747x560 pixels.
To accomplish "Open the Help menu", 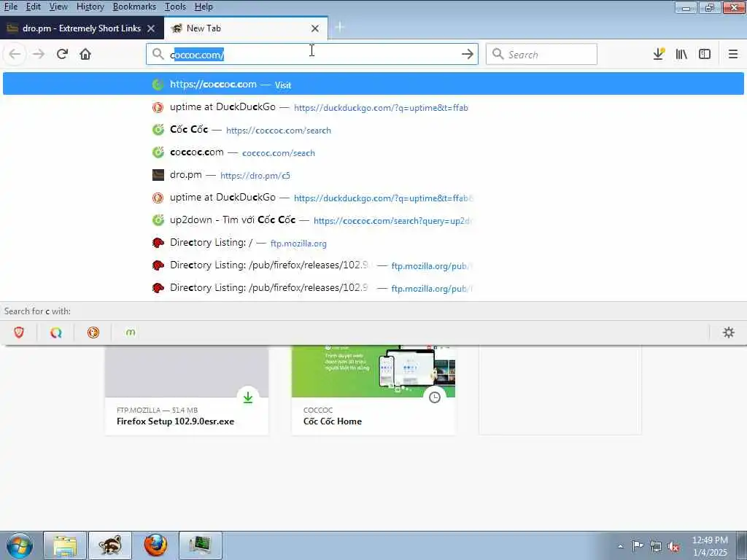I will pyautogui.click(x=204, y=7).
